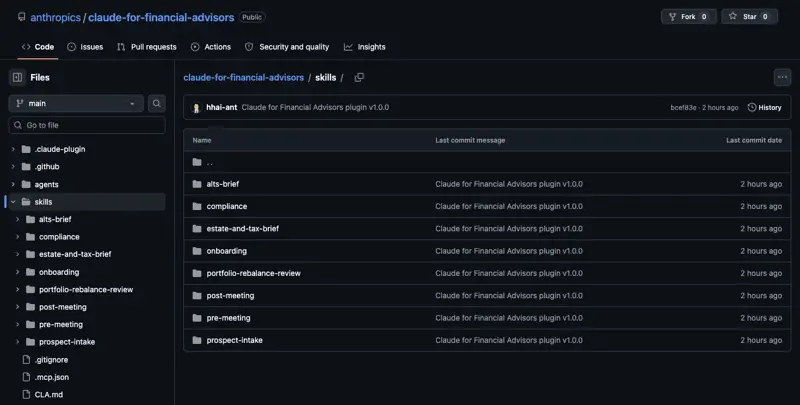The height and width of the screenshot is (405, 800).
Task: Click .mcp.json file icon in tree
Action: coord(27,377)
